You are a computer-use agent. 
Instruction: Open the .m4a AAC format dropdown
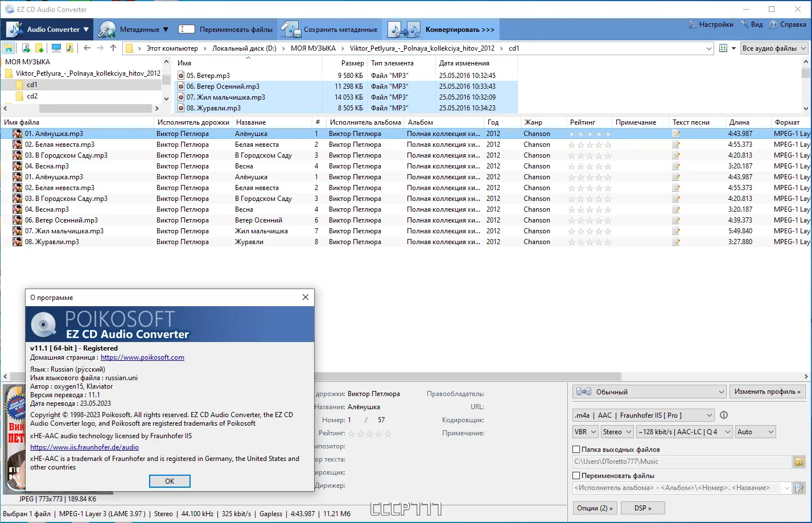coord(643,415)
